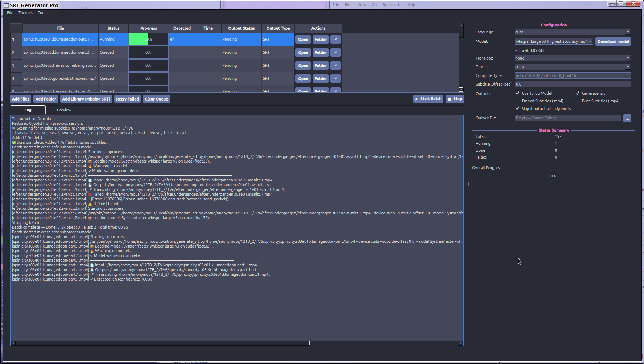Click the Start Batch button
644x364 pixels.
(428, 99)
